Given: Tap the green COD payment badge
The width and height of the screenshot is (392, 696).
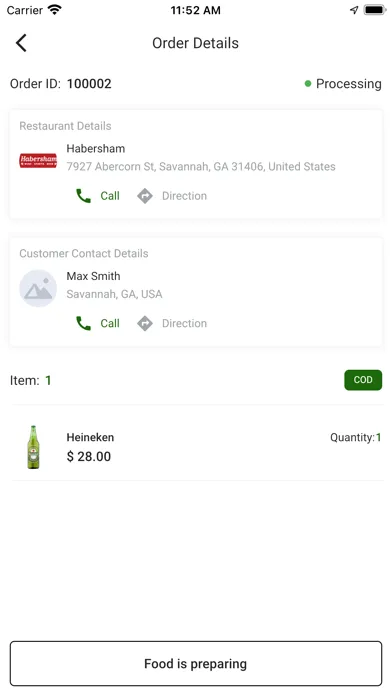Looking at the screenshot, I should [x=363, y=380].
